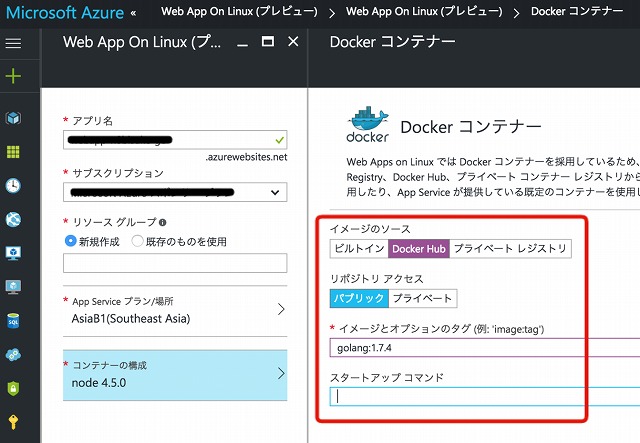640x443 pixels.
Task: Click the リポジトリ アクセス label
Action: 377,279
